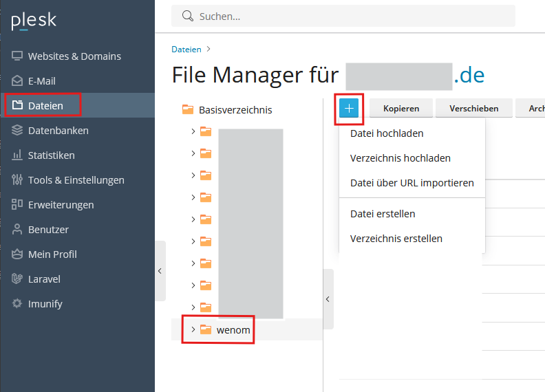Click the Websites & Domains monitor icon
Image resolution: width=545 pixels, height=392 pixels.
[17, 56]
